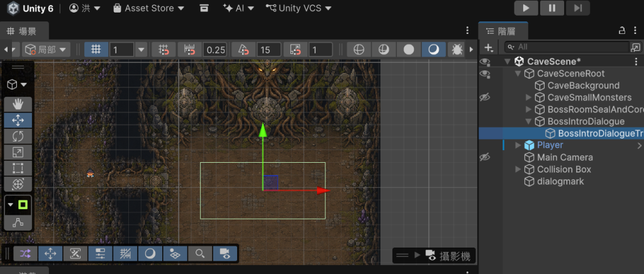Toggle the particle/plane effects button

click(175, 254)
